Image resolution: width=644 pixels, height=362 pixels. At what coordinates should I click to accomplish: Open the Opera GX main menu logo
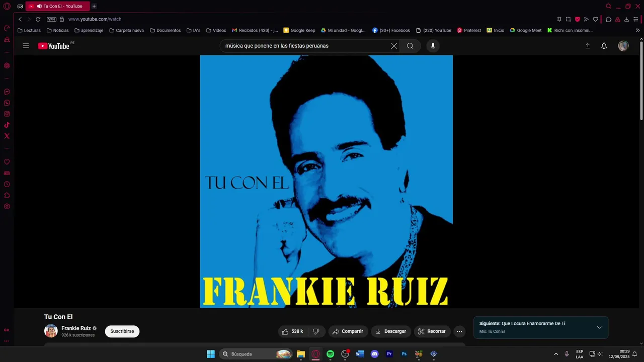tap(7, 7)
